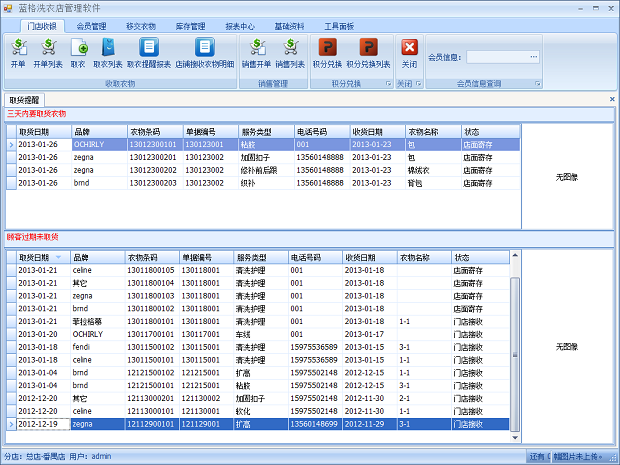Select the fendi row in lower table
Viewport: 620px width, 465px height.
pyautogui.click(x=258, y=347)
